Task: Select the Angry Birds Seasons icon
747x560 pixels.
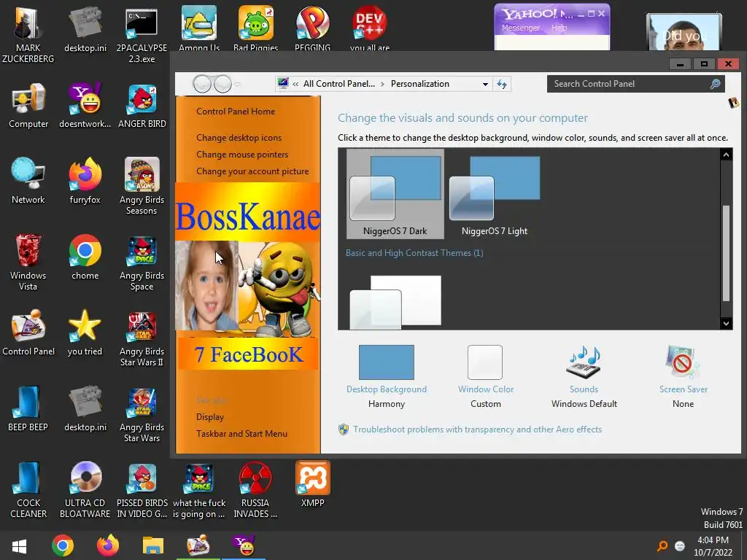Action: pos(142,186)
